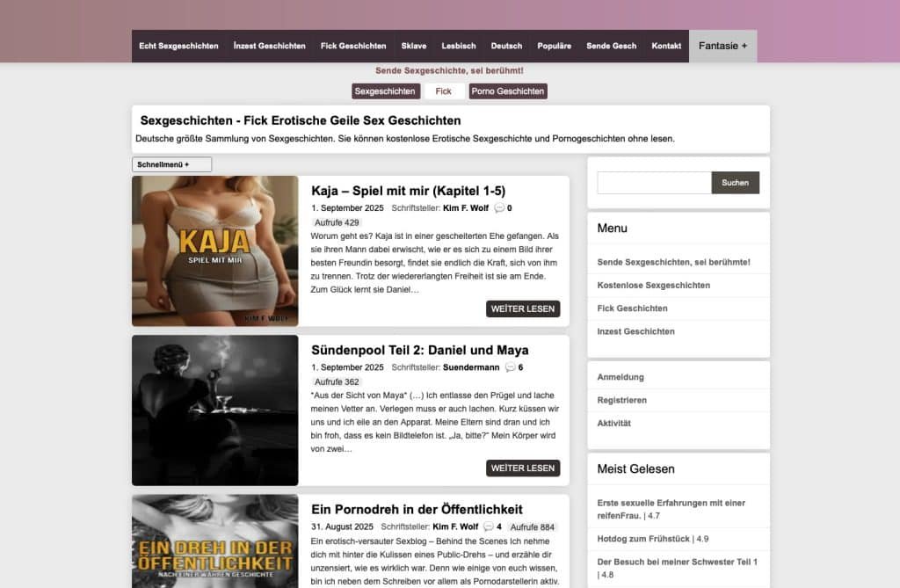Screen dimensions: 900x588
Task: Click inside the search input field
Action: pos(652,182)
